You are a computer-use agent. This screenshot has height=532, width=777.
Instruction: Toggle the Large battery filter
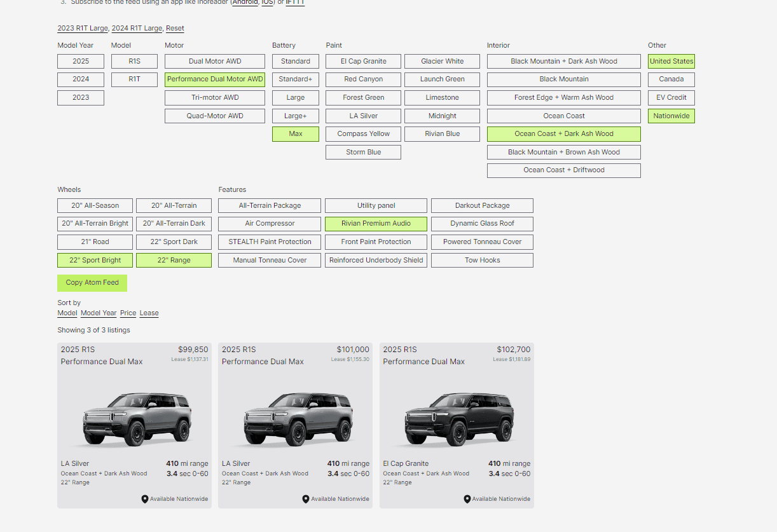[x=296, y=98]
